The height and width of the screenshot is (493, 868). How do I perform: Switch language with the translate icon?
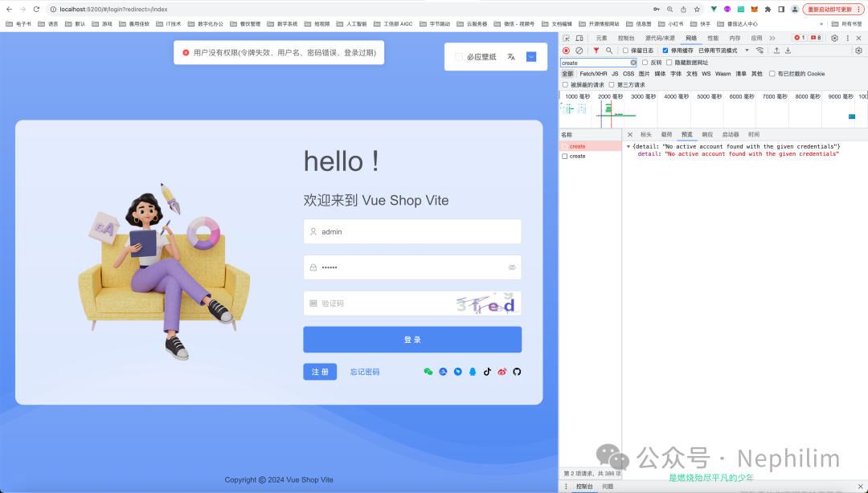tap(511, 57)
